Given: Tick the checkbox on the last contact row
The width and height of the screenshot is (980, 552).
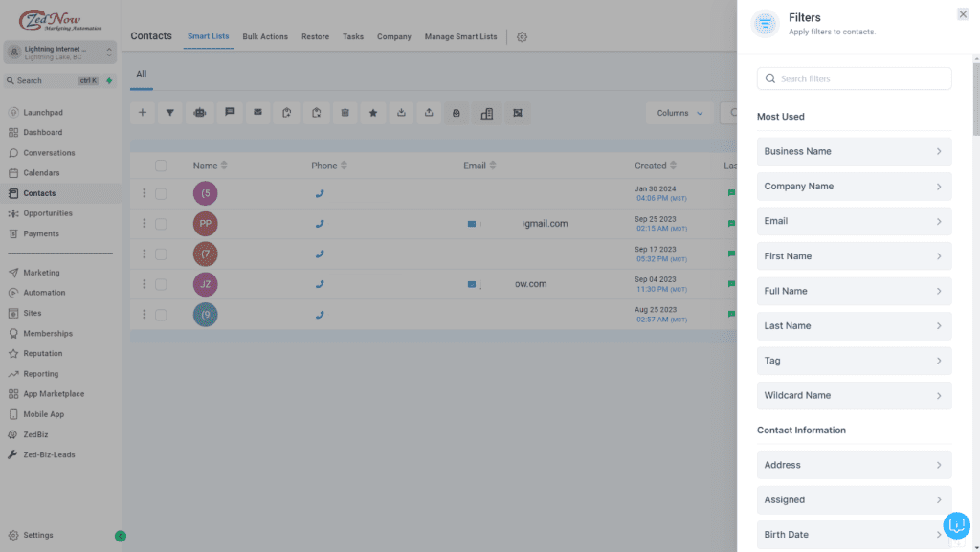Looking at the screenshot, I should click(161, 313).
